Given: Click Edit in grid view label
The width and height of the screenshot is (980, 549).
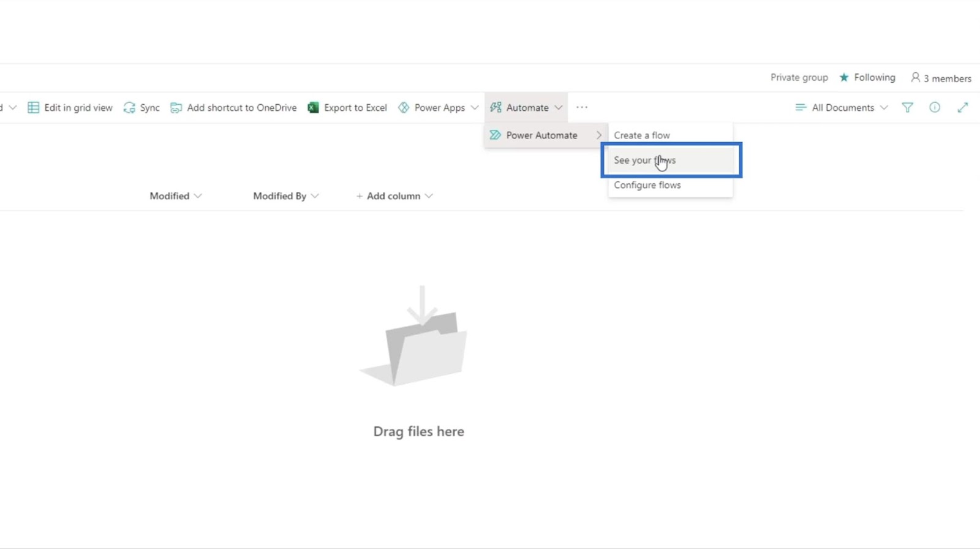Looking at the screenshot, I should click(x=78, y=108).
